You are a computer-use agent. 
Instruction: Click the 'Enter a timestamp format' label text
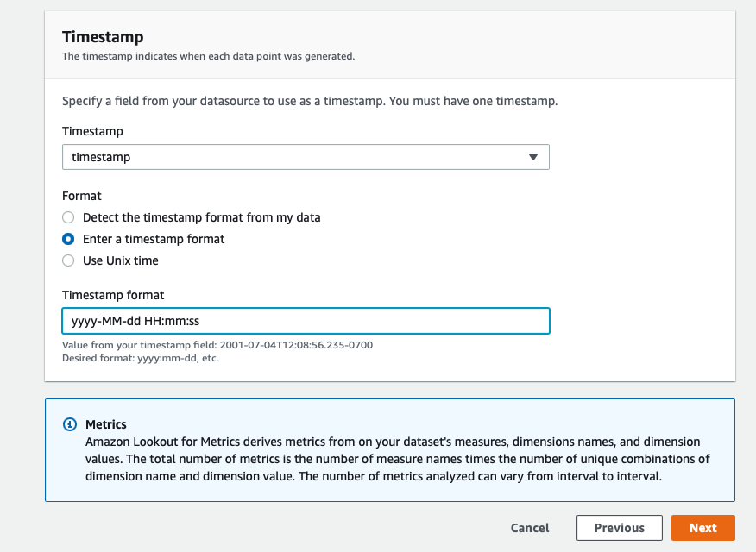point(154,240)
